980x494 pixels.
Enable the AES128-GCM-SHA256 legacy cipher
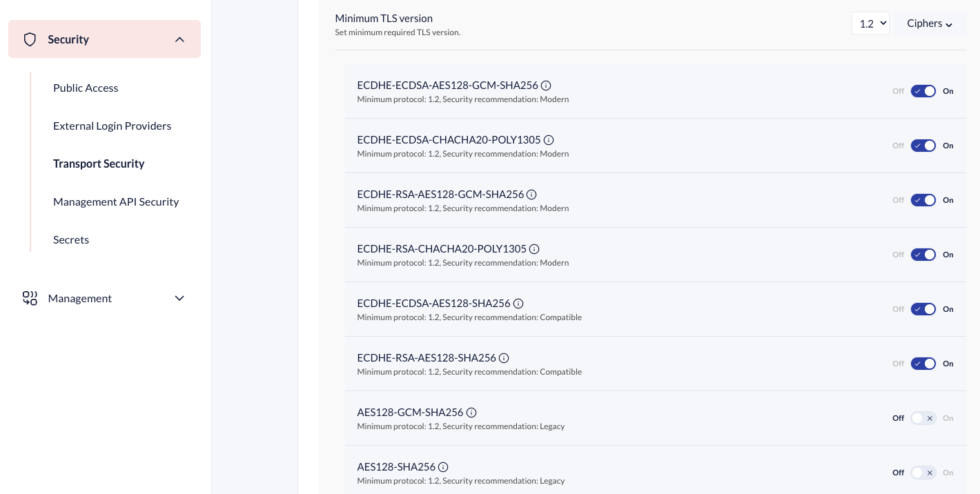coord(923,418)
